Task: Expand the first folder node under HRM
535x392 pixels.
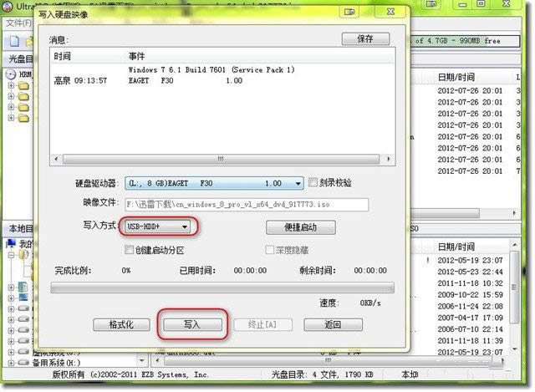Action: [x=11, y=85]
